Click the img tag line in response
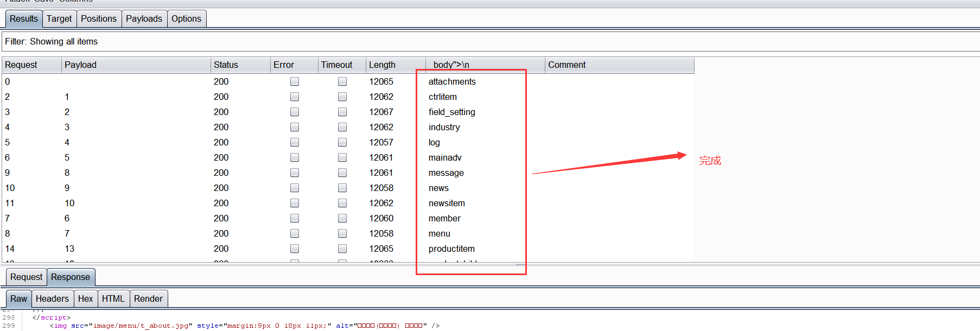The width and height of the screenshot is (980, 331). [244, 326]
